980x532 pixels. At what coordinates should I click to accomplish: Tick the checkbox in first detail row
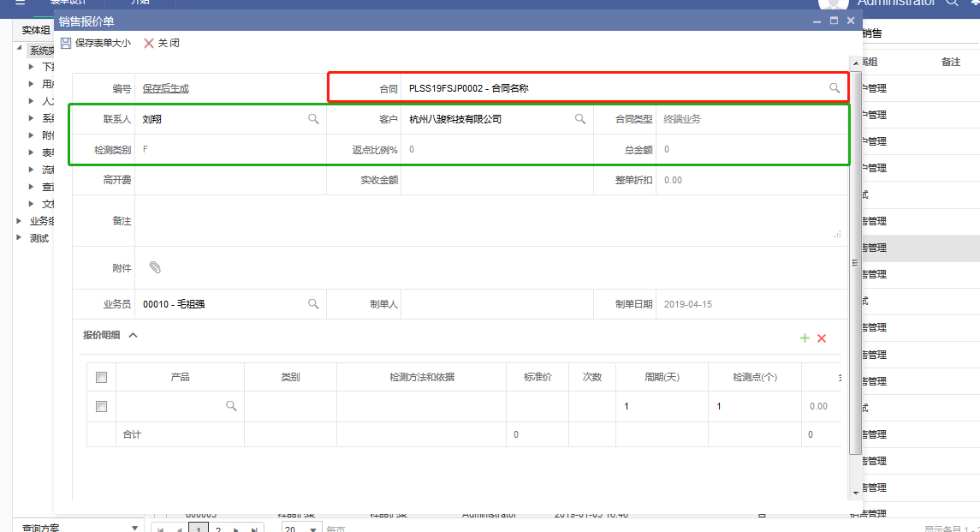[101, 406]
